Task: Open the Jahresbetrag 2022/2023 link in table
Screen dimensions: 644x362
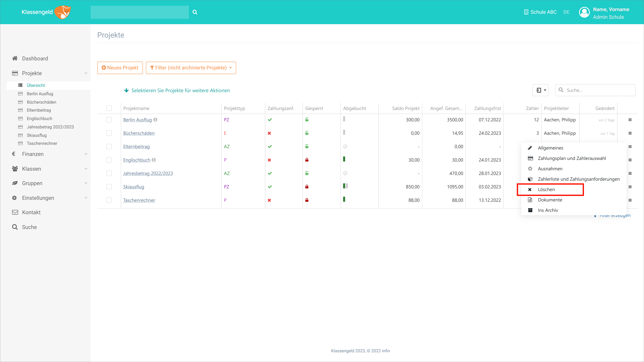Action: point(148,173)
